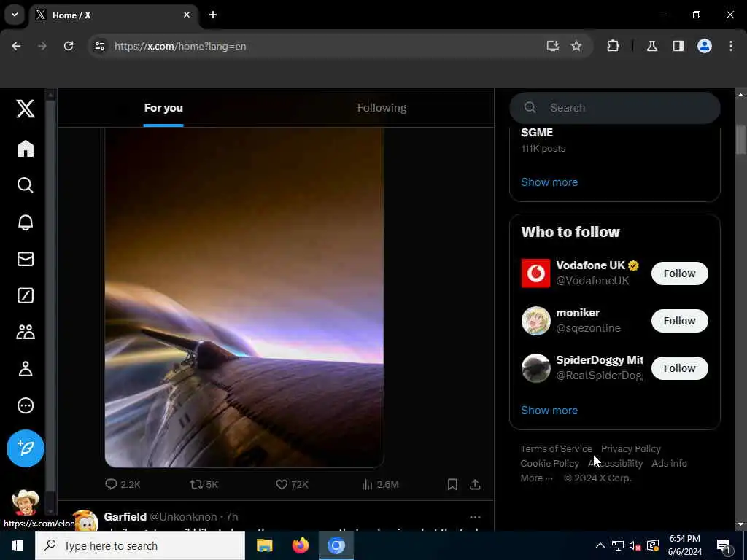Reload the page in Chrome
This screenshot has height=560, width=747.
coord(69,46)
